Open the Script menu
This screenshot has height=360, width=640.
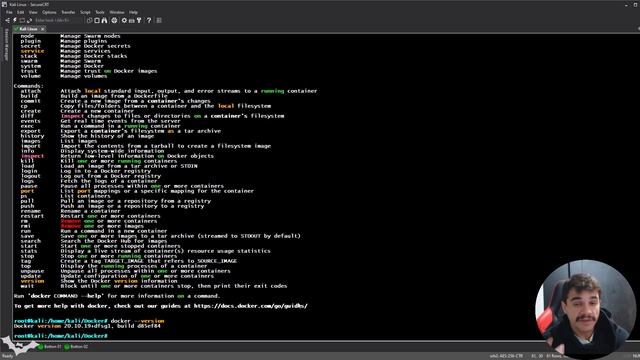(x=85, y=12)
